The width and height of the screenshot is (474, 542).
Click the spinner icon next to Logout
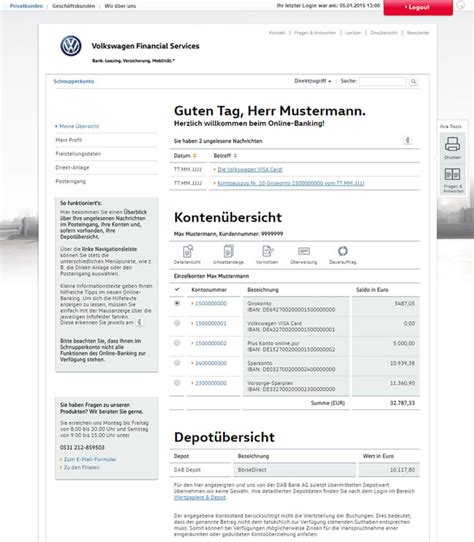click(x=461, y=4)
